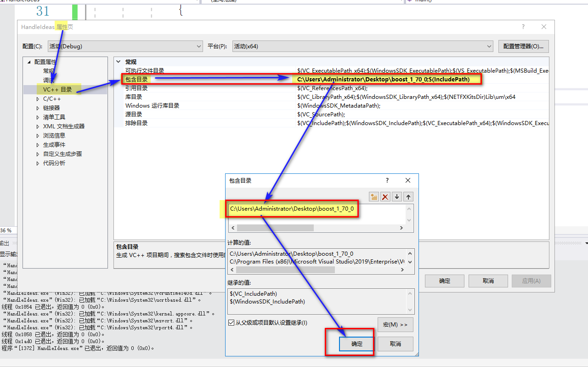Click the output line loading rpcrt4.dll
The width and height of the screenshot is (588, 367).
tap(98, 327)
